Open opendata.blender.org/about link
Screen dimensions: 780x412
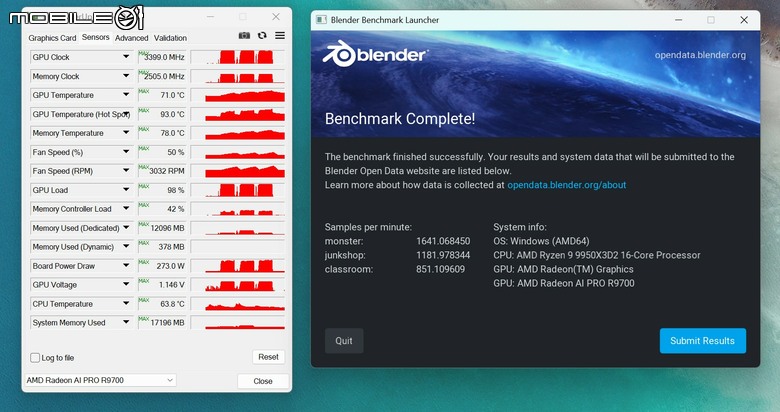click(567, 185)
